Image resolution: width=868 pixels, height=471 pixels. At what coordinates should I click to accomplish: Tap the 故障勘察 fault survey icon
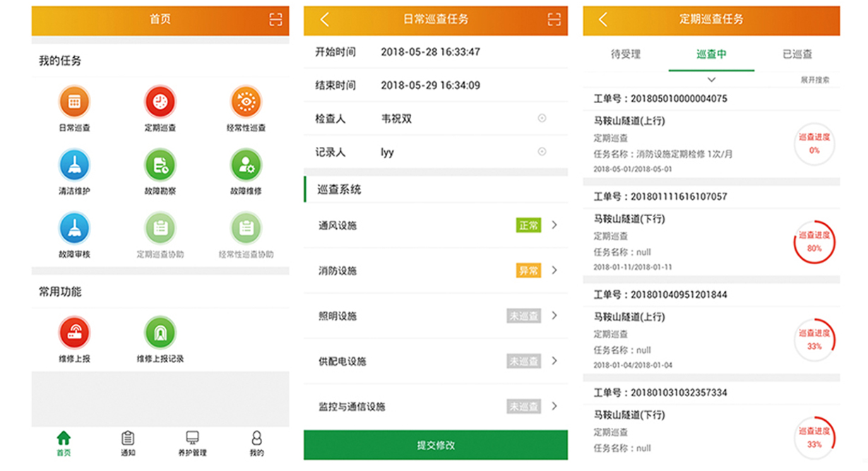coord(160,165)
